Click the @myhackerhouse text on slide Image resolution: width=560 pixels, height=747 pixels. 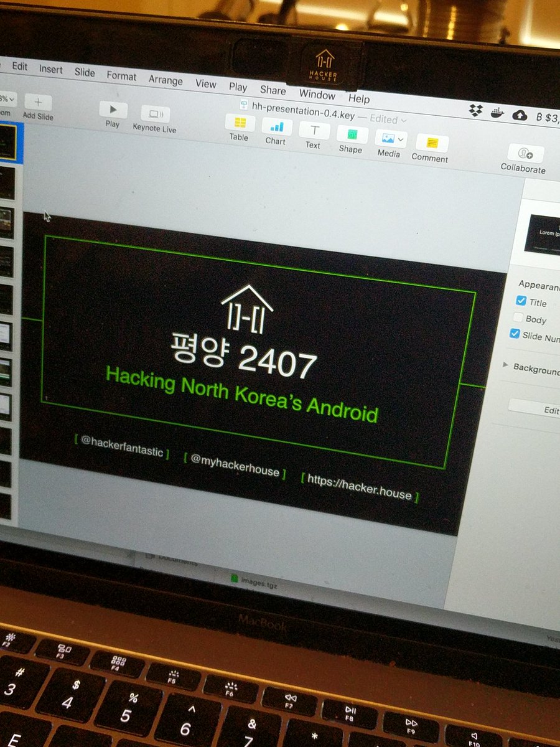pos(235,466)
